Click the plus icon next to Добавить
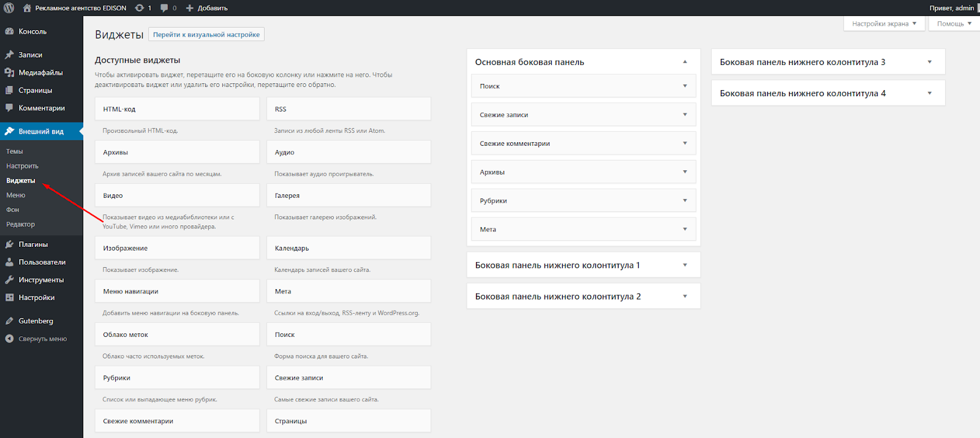Viewport: 980px width, 438px height. click(189, 8)
